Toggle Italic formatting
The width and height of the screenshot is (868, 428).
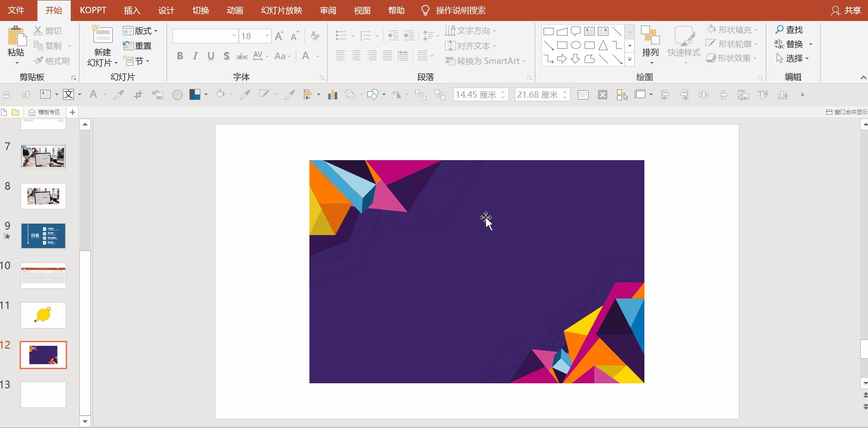click(x=195, y=56)
